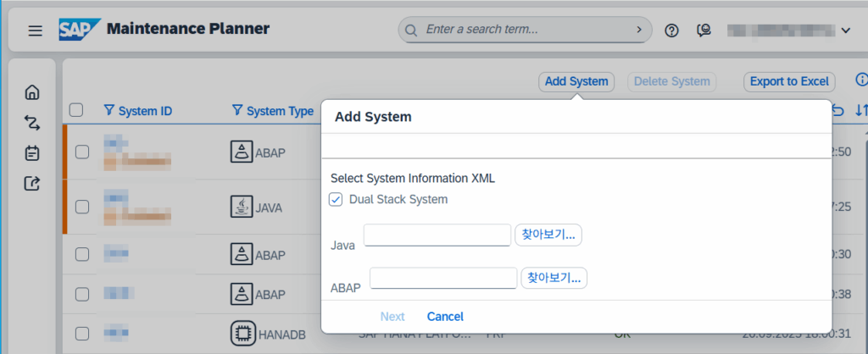868x354 pixels.
Task: Expand the user account dropdown arrow
Action: [x=845, y=30]
